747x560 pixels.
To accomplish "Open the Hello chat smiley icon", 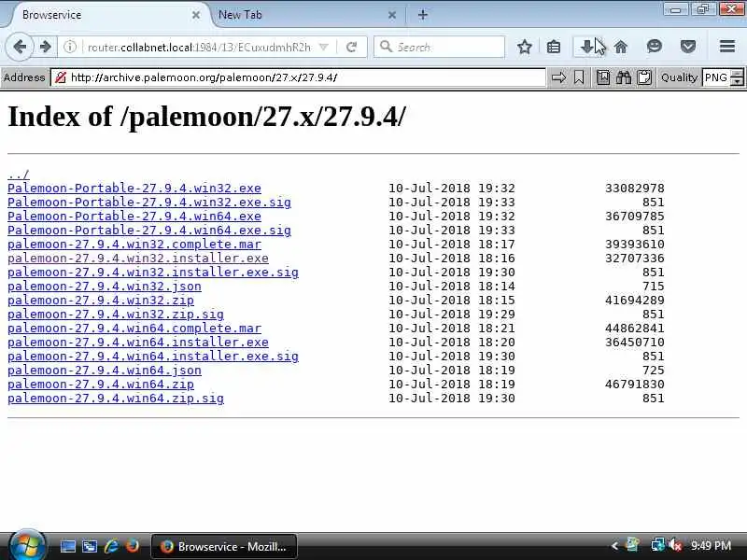I will tap(655, 46).
